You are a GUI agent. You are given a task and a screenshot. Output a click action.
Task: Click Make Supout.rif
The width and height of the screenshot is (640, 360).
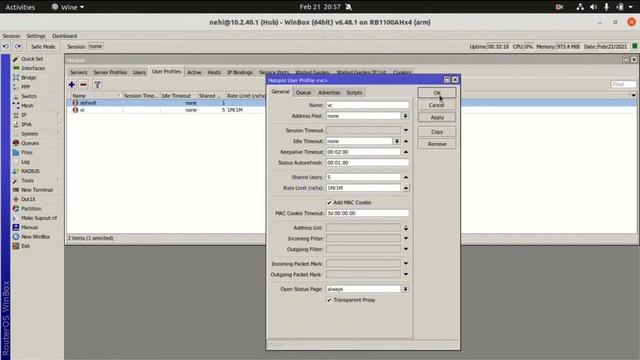point(39,218)
